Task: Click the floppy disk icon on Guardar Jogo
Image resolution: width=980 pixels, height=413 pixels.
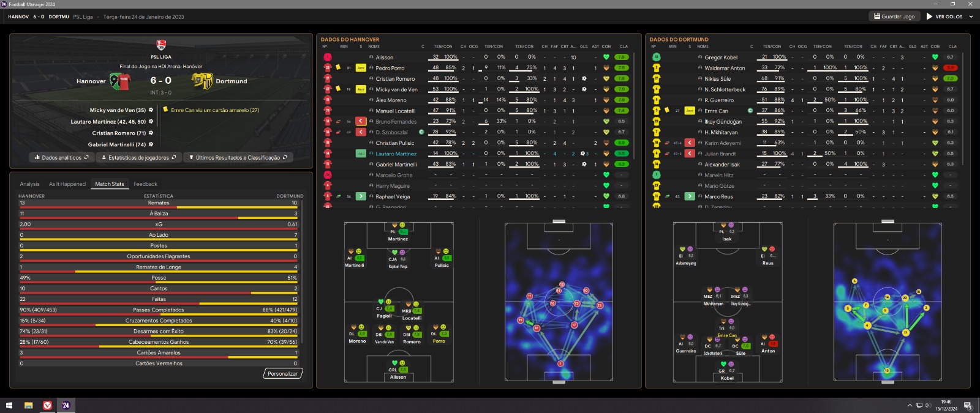Action: pyautogui.click(x=877, y=17)
